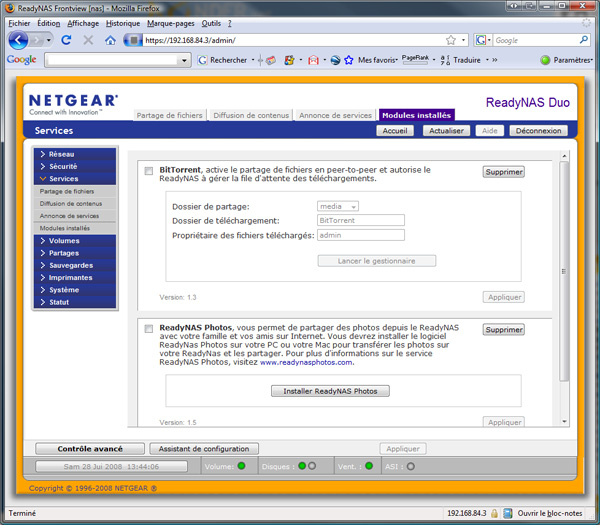Screen dimensions: 600x525
Task: Click the browser Back arrow button
Action: (18, 40)
